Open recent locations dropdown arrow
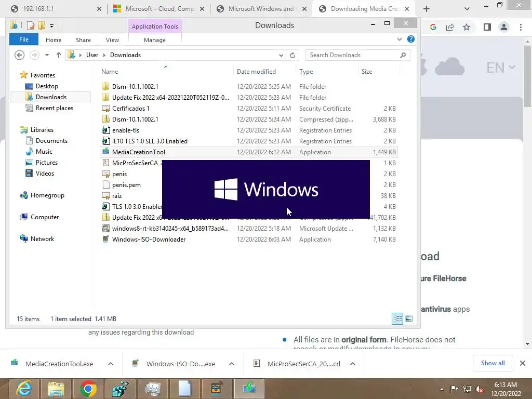 tap(47, 55)
